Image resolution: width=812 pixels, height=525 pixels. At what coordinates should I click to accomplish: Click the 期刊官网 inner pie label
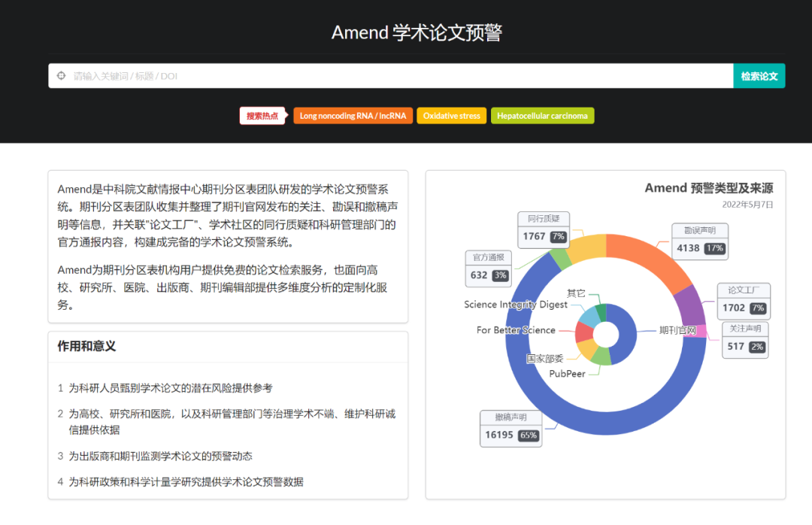(677, 330)
